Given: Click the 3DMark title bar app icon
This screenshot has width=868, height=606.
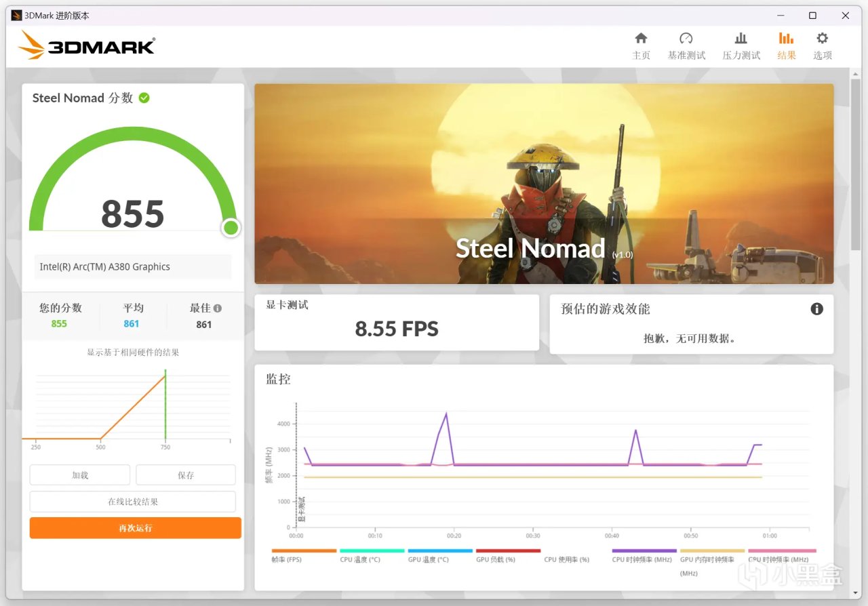Looking at the screenshot, I should [x=16, y=16].
